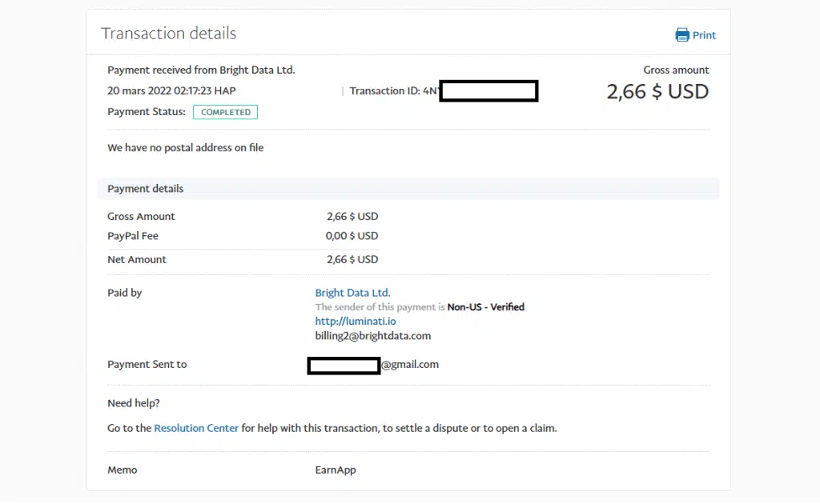Click the 'Payment Sent to' label
Viewport: 820px width, 504px height.
(147, 365)
